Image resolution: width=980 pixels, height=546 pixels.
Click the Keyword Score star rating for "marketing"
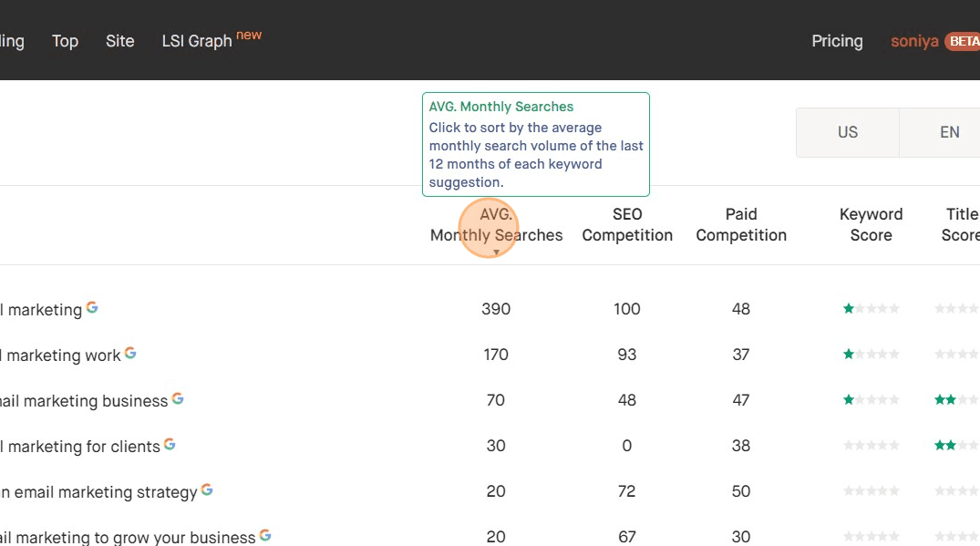[871, 308]
